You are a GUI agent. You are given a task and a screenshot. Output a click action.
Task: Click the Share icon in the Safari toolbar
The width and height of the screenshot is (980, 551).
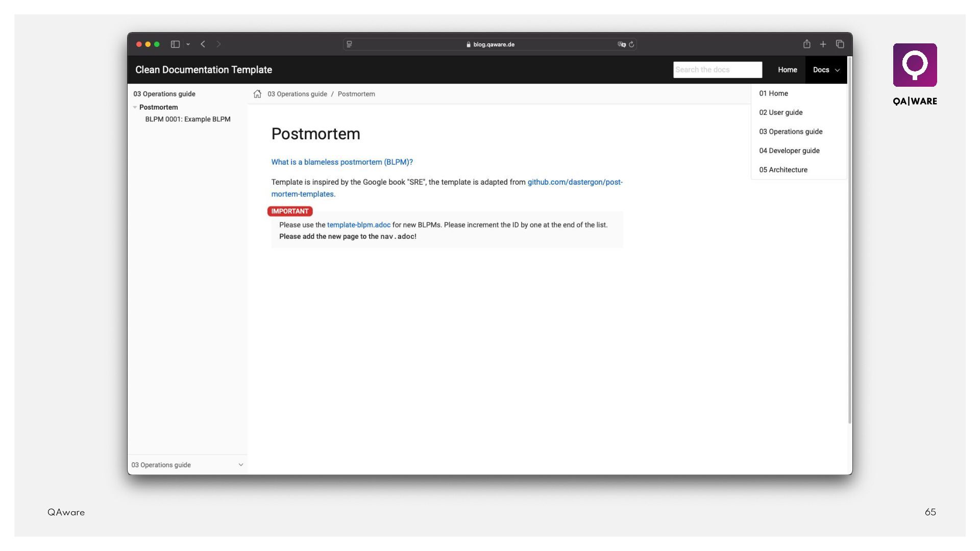click(x=806, y=44)
